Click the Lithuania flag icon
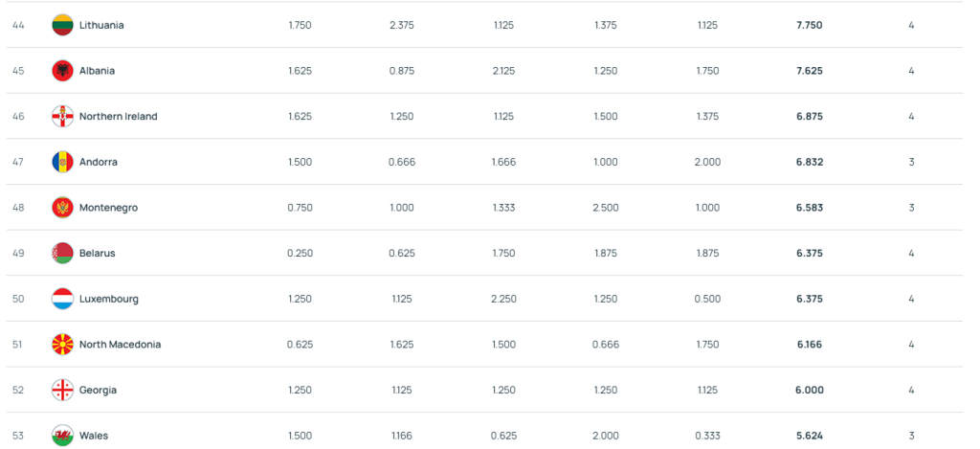The width and height of the screenshot is (980, 449). click(x=62, y=25)
